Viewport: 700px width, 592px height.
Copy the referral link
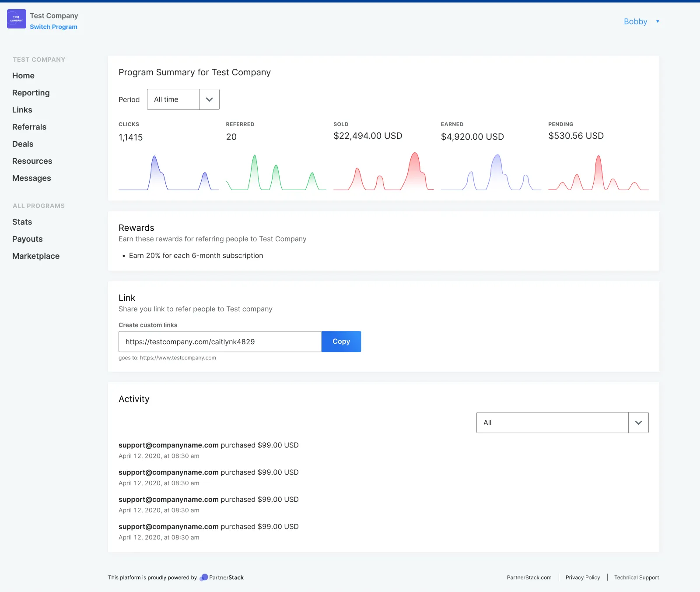[341, 342]
